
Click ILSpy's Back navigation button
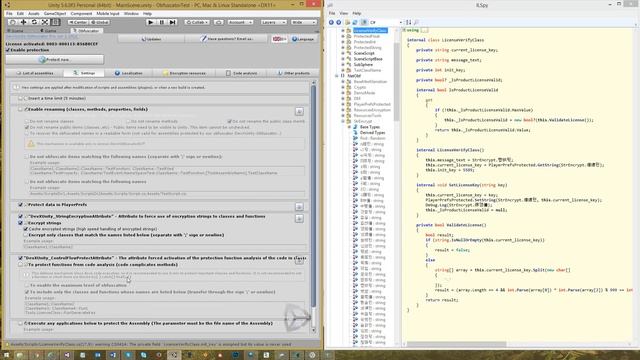coord(331,22)
